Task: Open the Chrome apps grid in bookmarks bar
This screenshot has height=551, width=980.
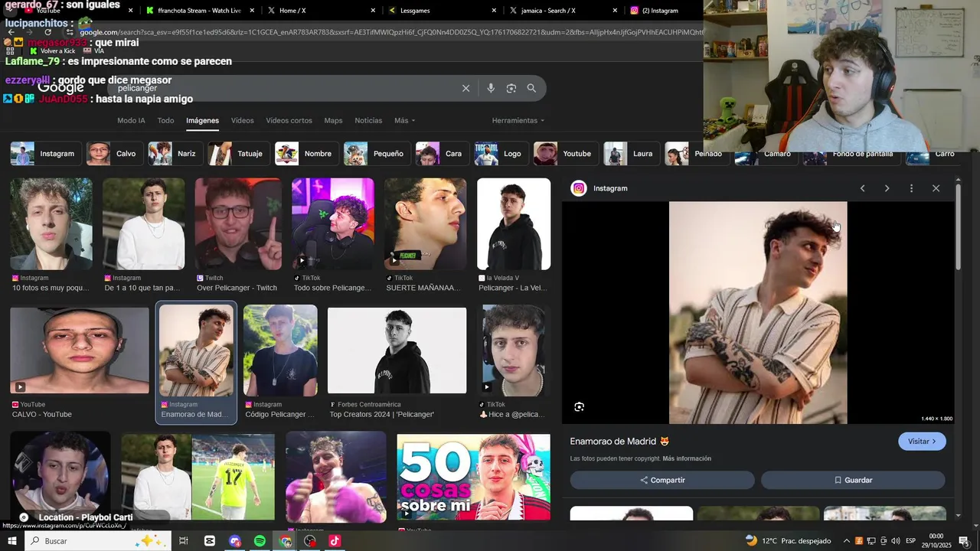Action: tap(8, 51)
